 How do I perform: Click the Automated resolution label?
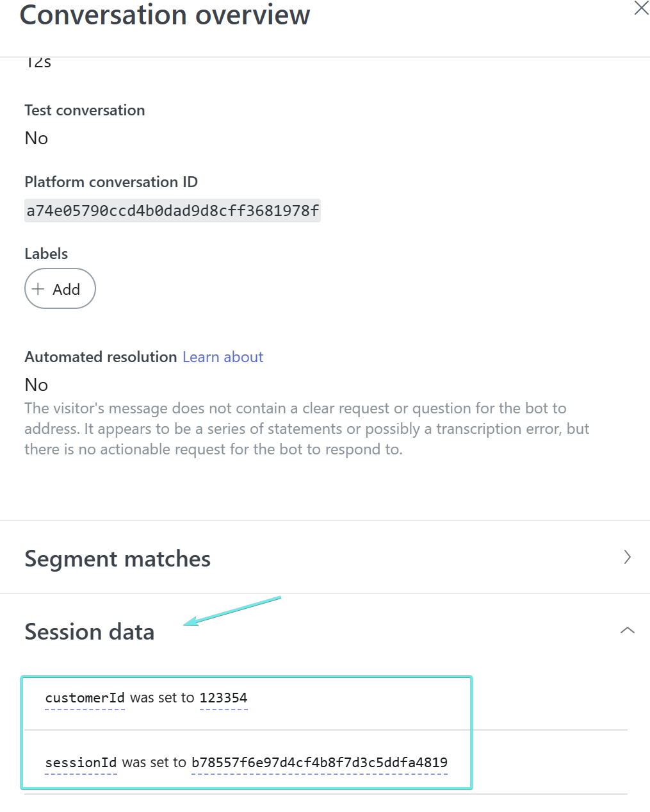tap(101, 357)
